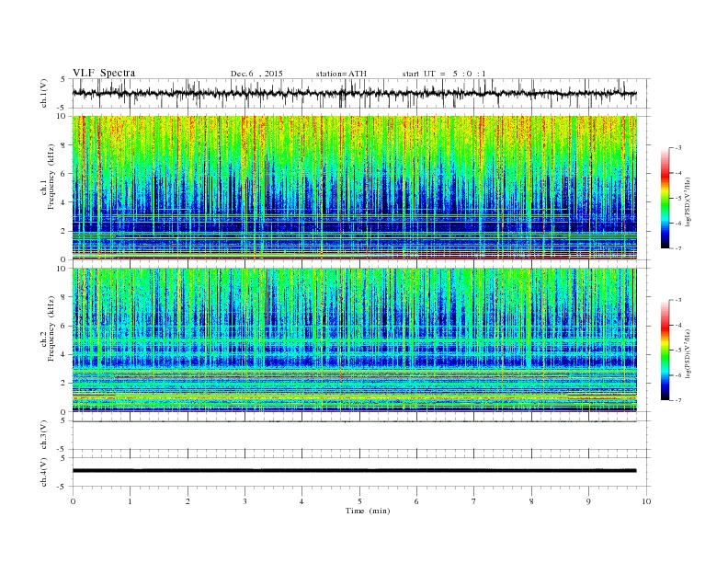Click the ch.1 voltage waveform trace
Image resolution: width=728 pixels, height=563 pixels.
coord(354,93)
